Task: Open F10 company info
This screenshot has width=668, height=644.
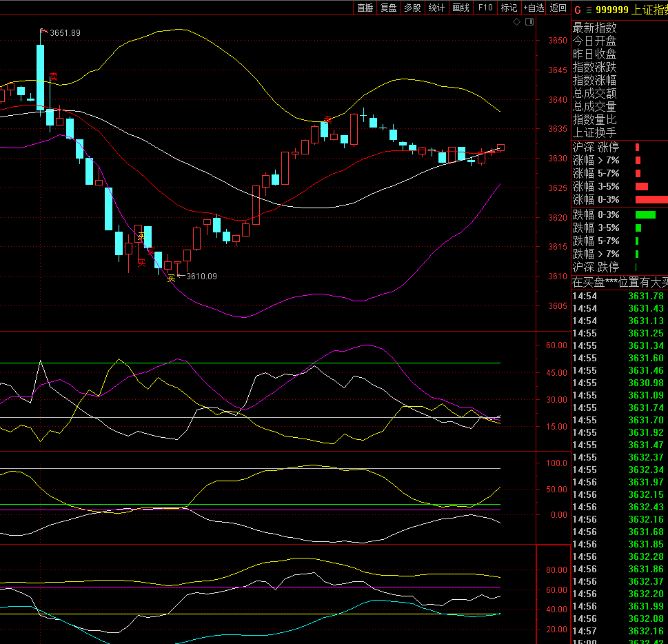Action: coord(485,8)
